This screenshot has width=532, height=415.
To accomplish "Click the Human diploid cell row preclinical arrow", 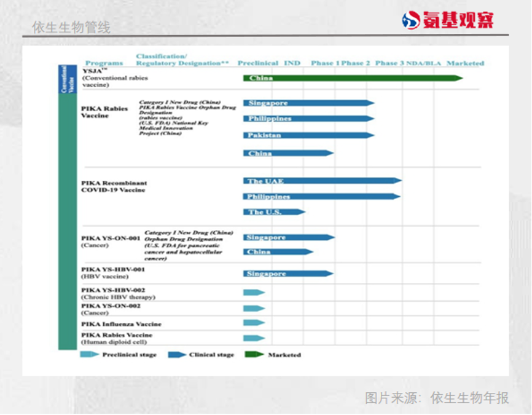I will [254, 338].
